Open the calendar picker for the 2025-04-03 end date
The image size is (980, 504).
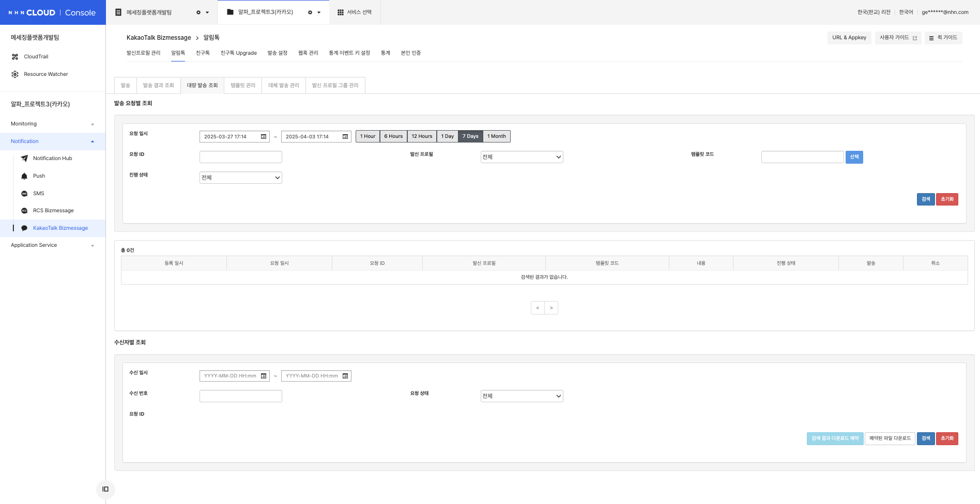click(345, 137)
